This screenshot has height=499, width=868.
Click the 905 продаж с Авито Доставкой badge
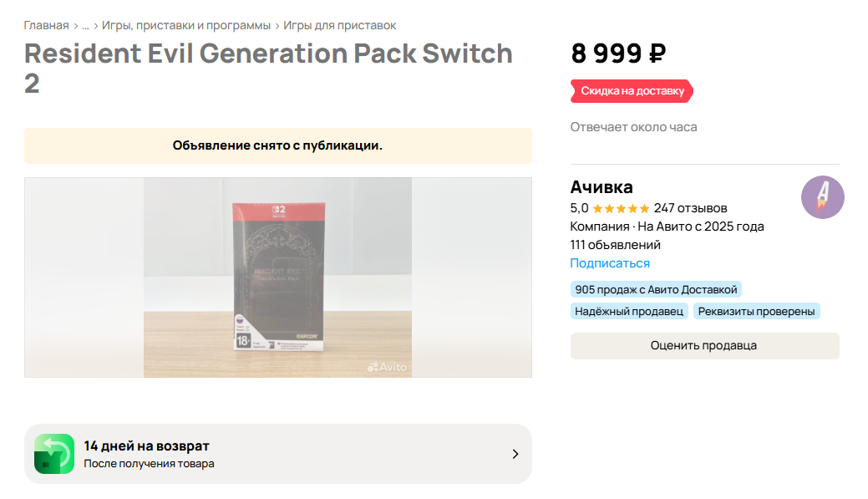(656, 289)
